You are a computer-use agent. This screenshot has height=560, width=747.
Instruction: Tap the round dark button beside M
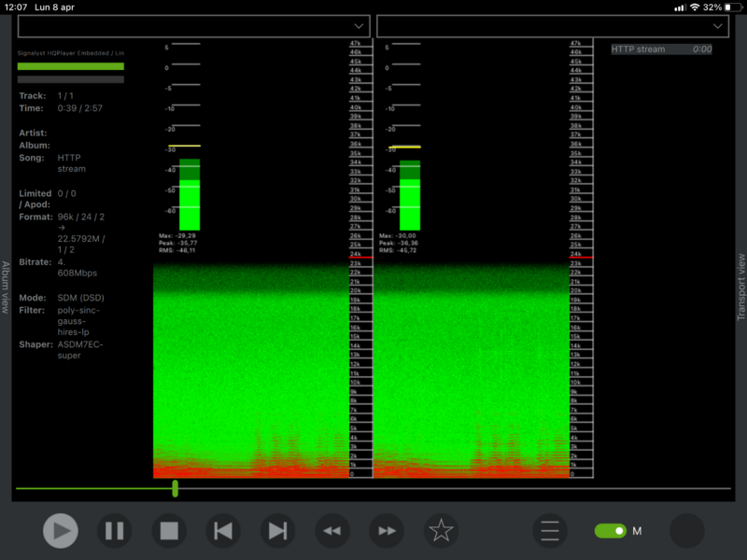pos(687,531)
